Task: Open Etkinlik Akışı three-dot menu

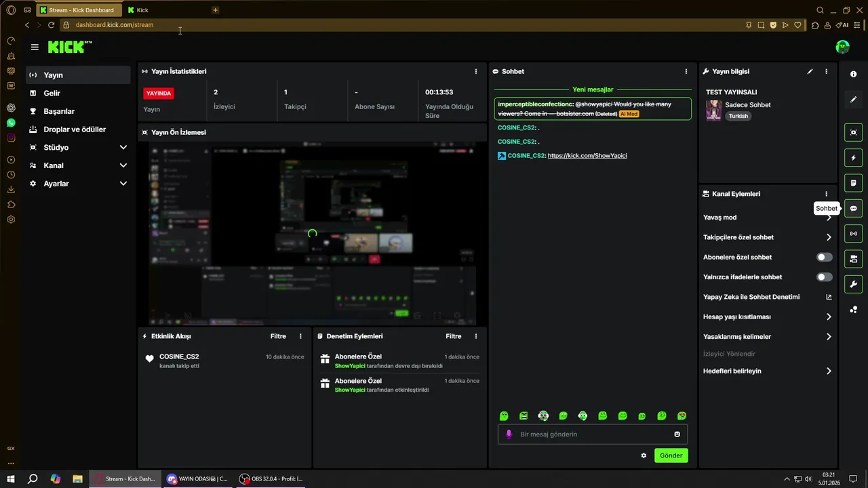Action: point(300,336)
